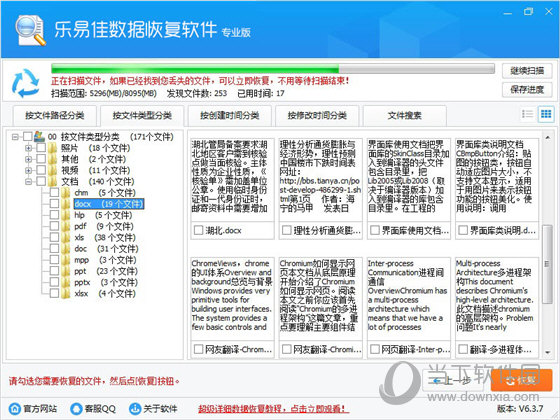Click the 官方网站 home icon
Image resolution: width=560 pixels, height=420 pixels.
[15, 409]
